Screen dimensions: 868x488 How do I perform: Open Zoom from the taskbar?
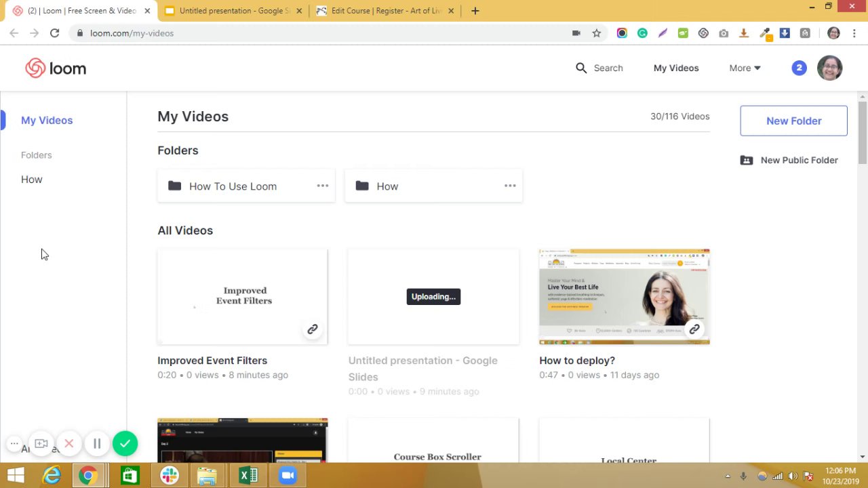[x=288, y=476]
